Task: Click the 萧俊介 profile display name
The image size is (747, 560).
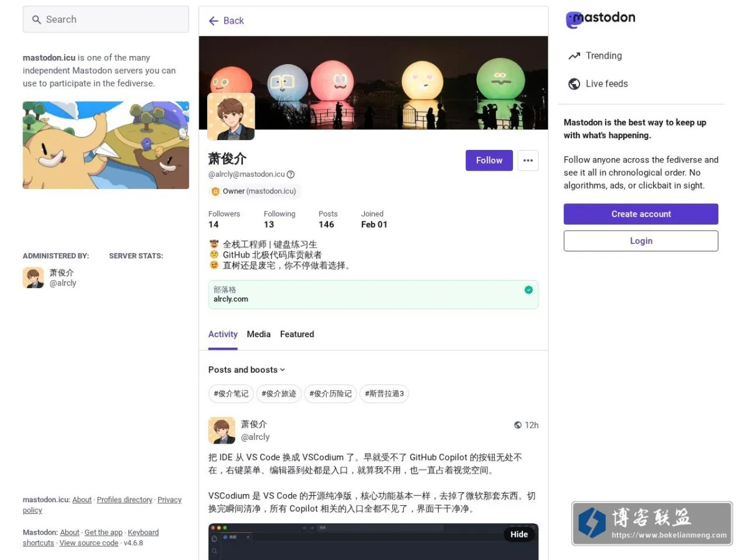Action: point(227,159)
